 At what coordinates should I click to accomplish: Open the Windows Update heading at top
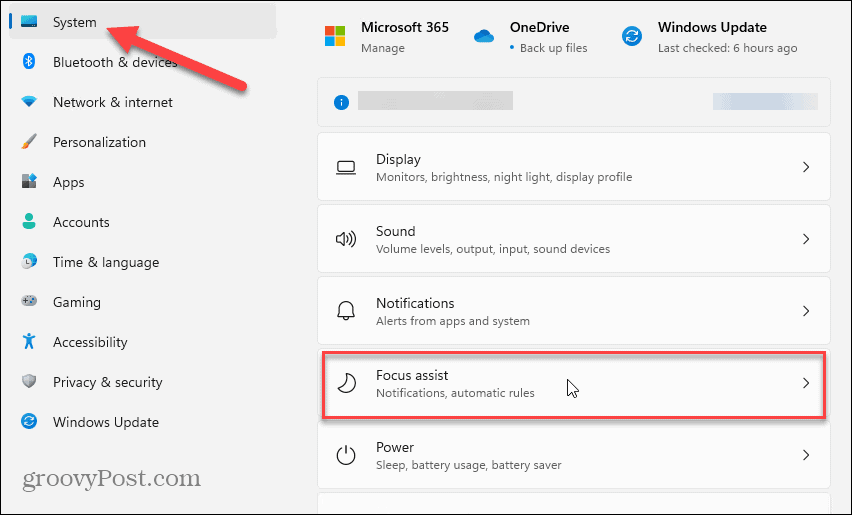712,27
